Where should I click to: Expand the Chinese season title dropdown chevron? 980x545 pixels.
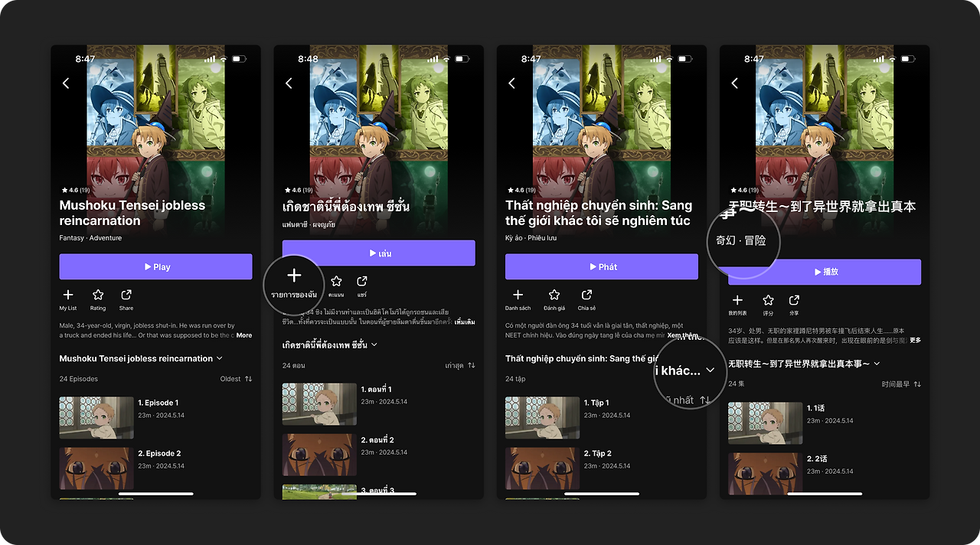[877, 364]
